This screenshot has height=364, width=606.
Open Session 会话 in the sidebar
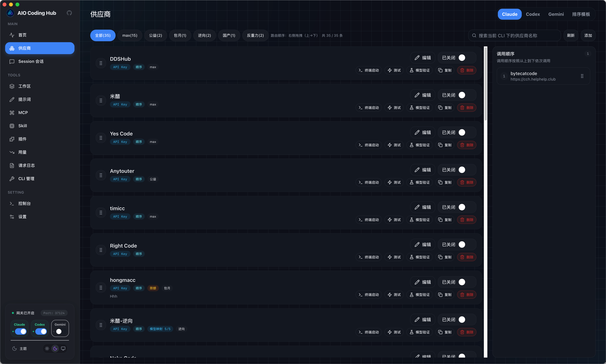coord(40,61)
